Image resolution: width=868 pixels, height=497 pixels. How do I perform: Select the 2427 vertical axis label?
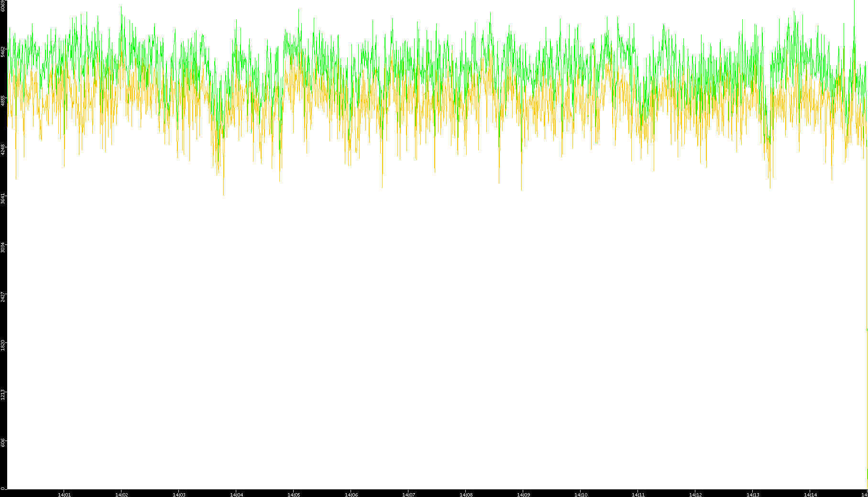point(3,296)
